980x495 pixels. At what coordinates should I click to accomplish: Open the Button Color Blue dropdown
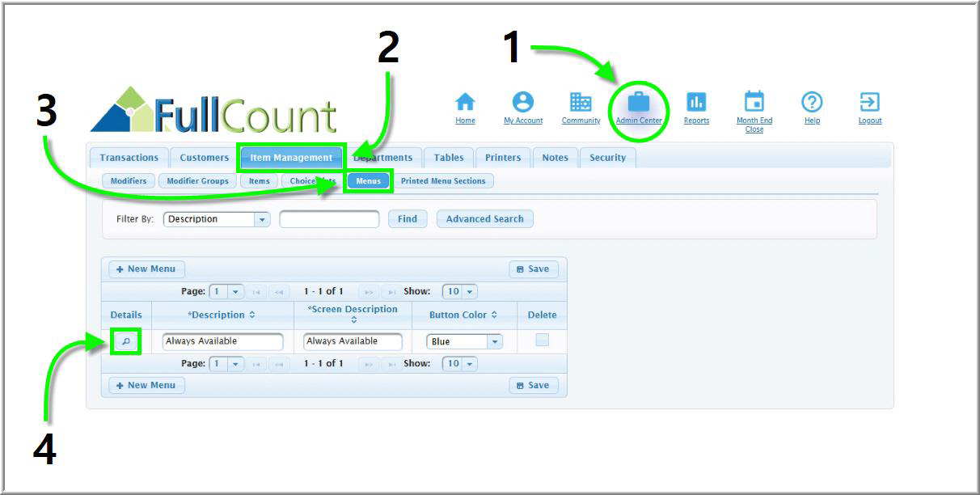[x=494, y=342]
